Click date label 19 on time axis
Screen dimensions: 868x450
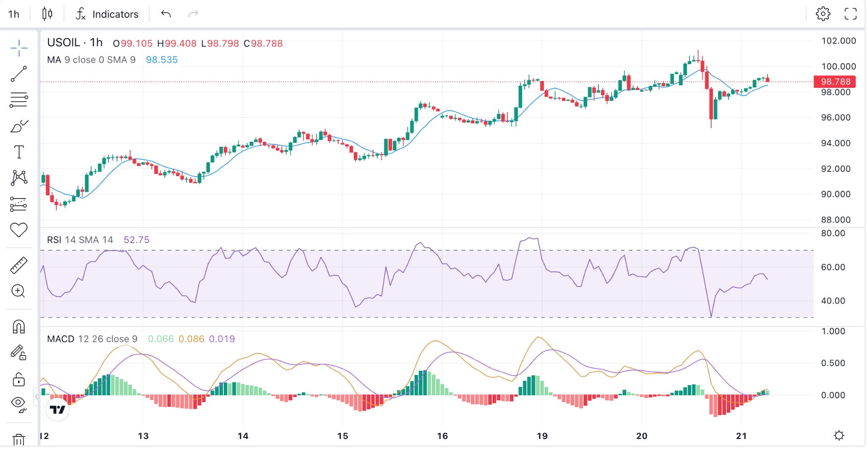[542, 436]
